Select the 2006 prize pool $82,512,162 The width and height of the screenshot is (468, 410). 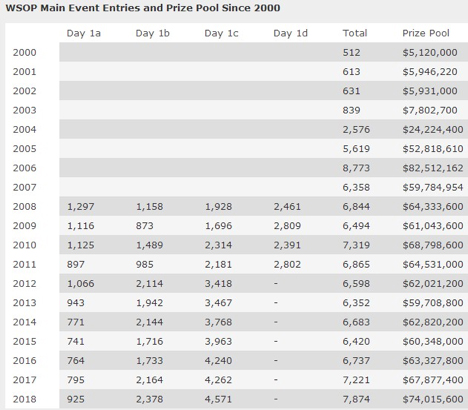click(433, 168)
